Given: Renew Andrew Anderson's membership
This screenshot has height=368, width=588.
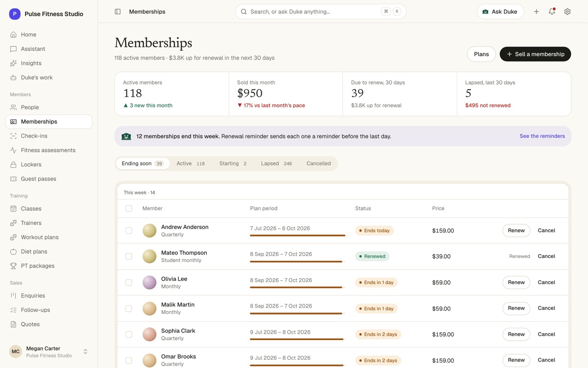Looking at the screenshot, I should (516, 231).
